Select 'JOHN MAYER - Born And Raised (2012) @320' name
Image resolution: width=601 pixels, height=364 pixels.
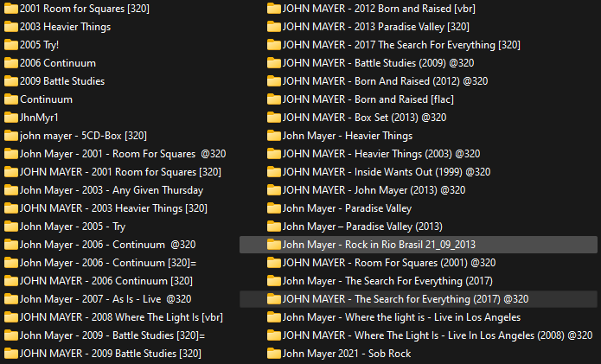pyautogui.click(x=385, y=81)
